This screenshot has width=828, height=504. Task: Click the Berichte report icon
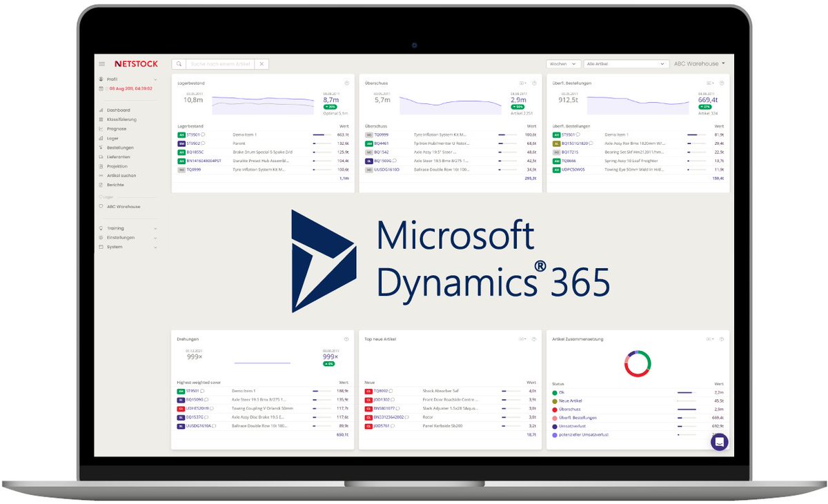pos(101,185)
